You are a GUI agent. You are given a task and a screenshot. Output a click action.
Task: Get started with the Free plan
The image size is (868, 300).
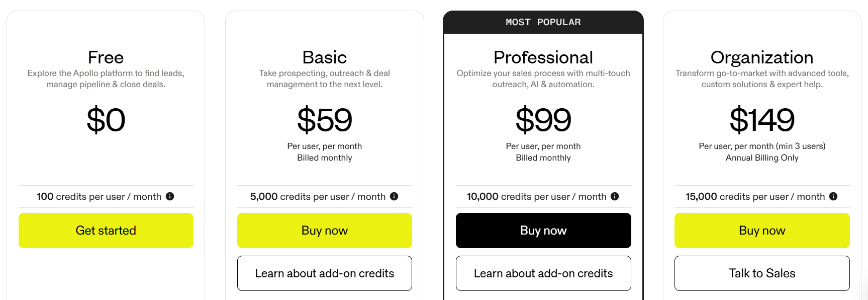click(106, 231)
